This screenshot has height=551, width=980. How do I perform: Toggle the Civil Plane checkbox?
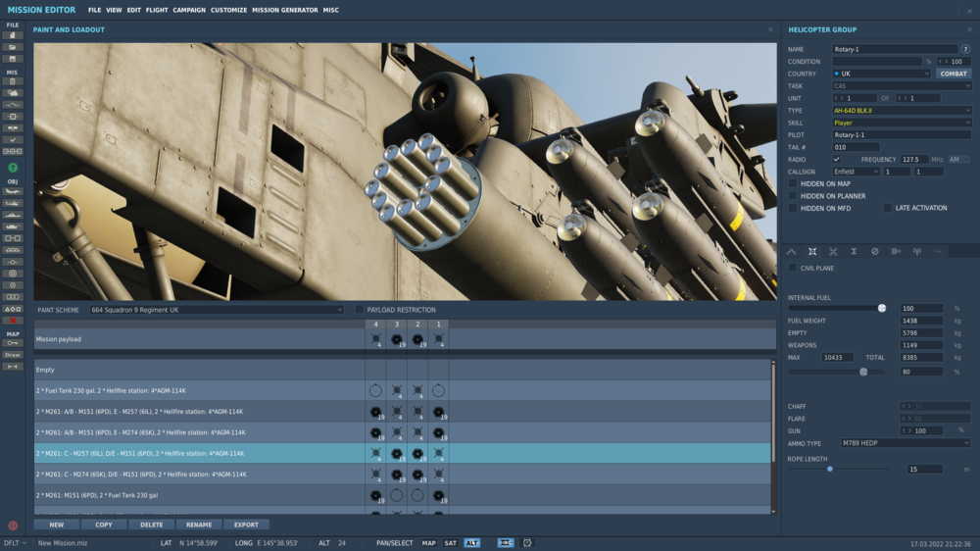793,268
